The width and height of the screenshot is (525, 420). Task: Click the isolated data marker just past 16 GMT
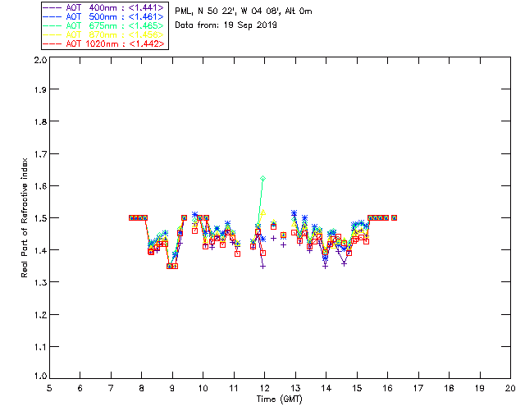tap(394, 217)
